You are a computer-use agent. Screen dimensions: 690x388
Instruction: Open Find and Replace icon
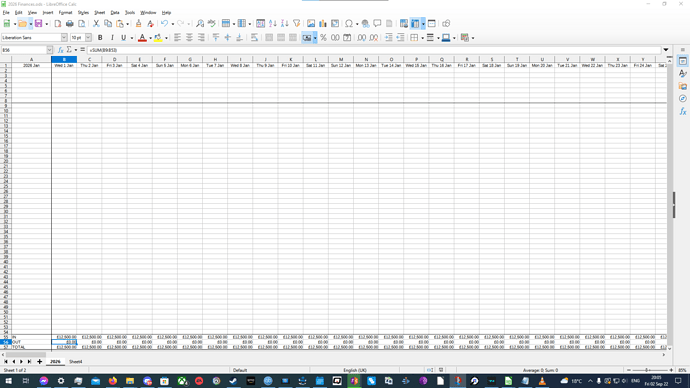point(200,23)
